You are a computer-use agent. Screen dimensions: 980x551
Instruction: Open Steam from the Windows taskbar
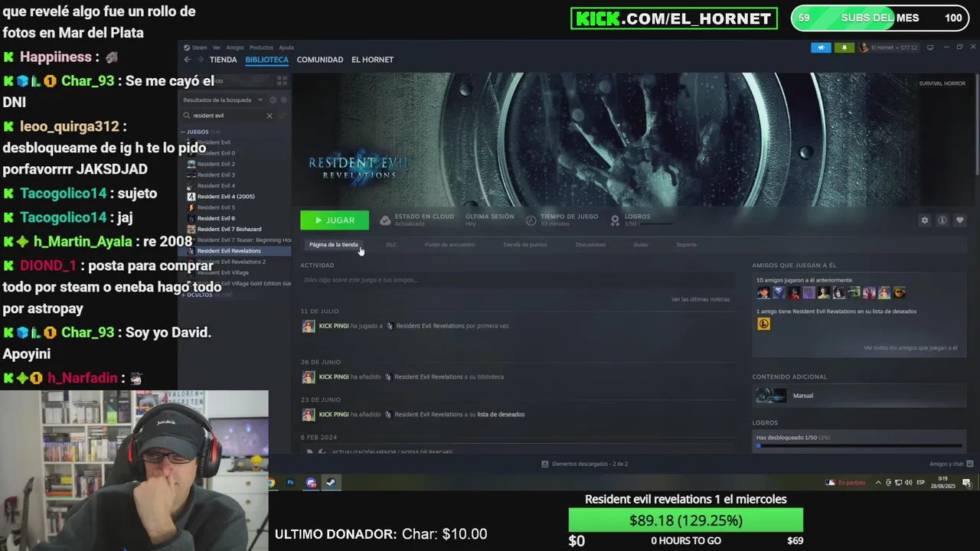coord(331,483)
